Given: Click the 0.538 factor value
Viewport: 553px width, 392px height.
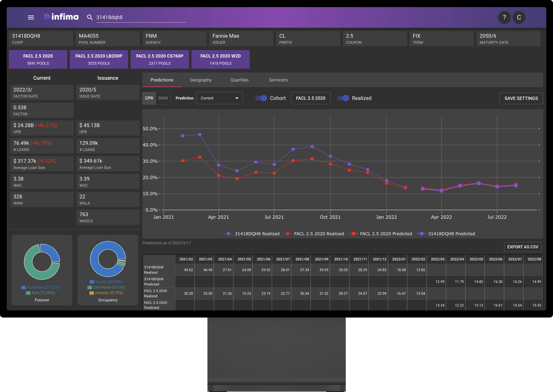Looking at the screenshot, I should [x=20, y=107].
